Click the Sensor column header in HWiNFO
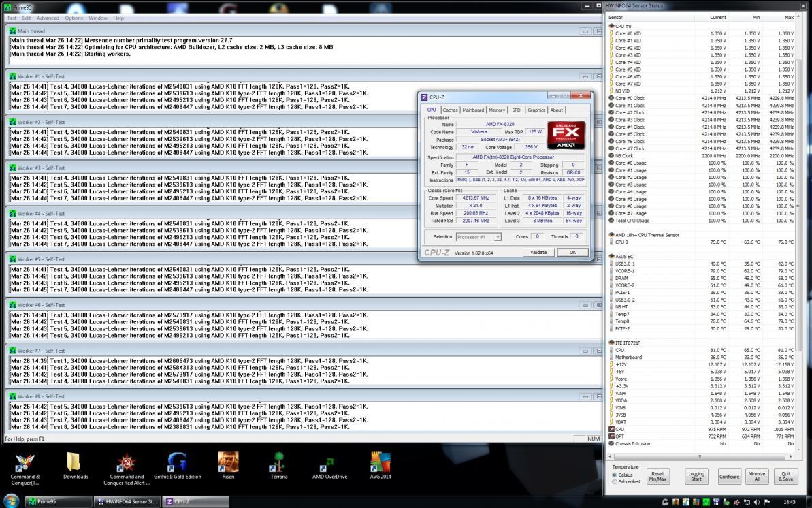Screen dimensions: 812x508 pyautogui.click(x=616, y=18)
